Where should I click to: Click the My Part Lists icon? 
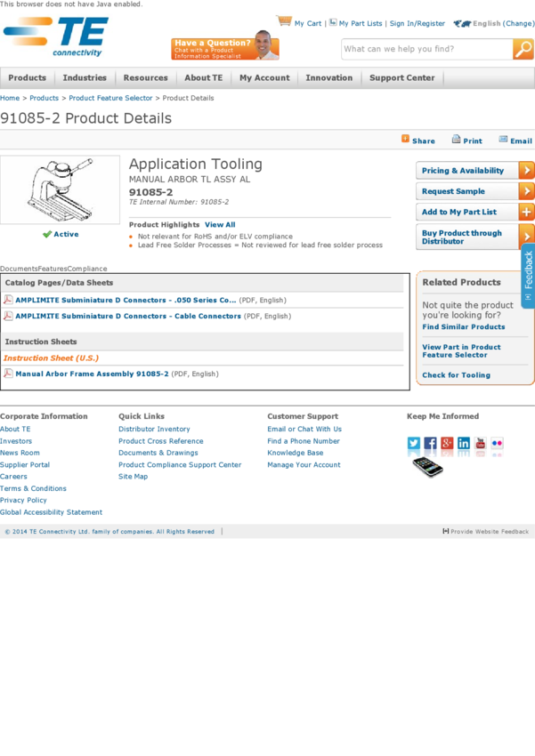click(x=333, y=22)
